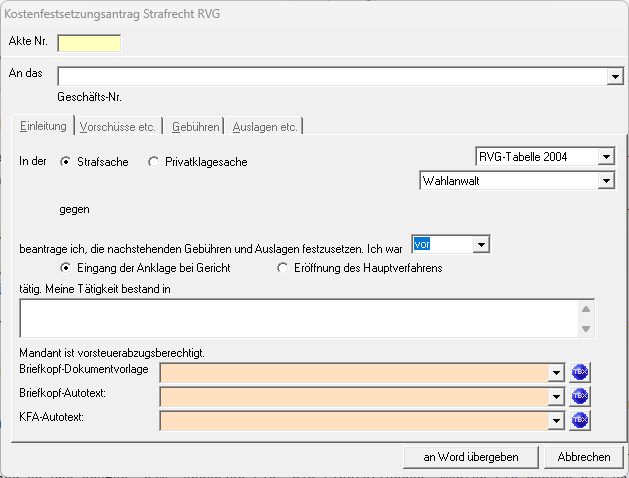The height and width of the screenshot is (478, 629).
Task: Open TBX icon beside KFA-Autotext
Action: tap(580, 420)
